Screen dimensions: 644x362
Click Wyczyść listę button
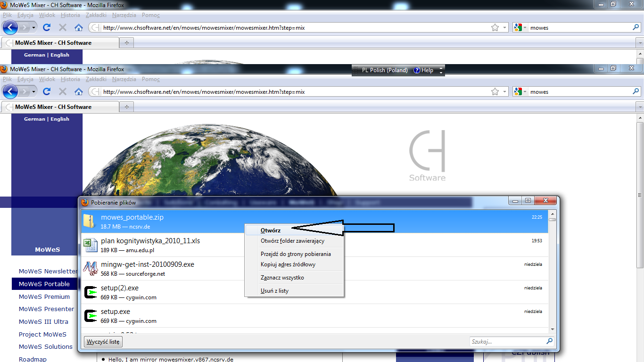(x=103, y=342)
